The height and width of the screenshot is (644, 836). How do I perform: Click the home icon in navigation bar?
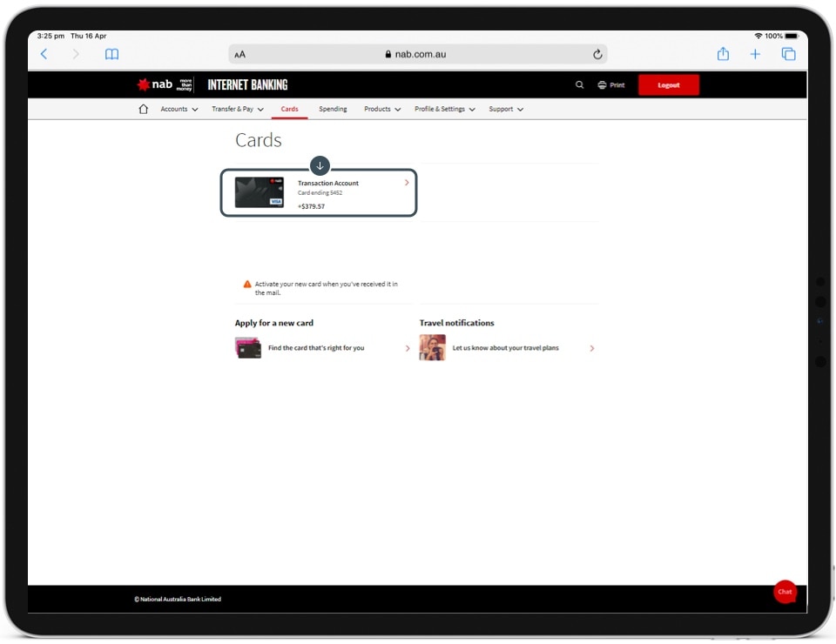pos(144,110)
